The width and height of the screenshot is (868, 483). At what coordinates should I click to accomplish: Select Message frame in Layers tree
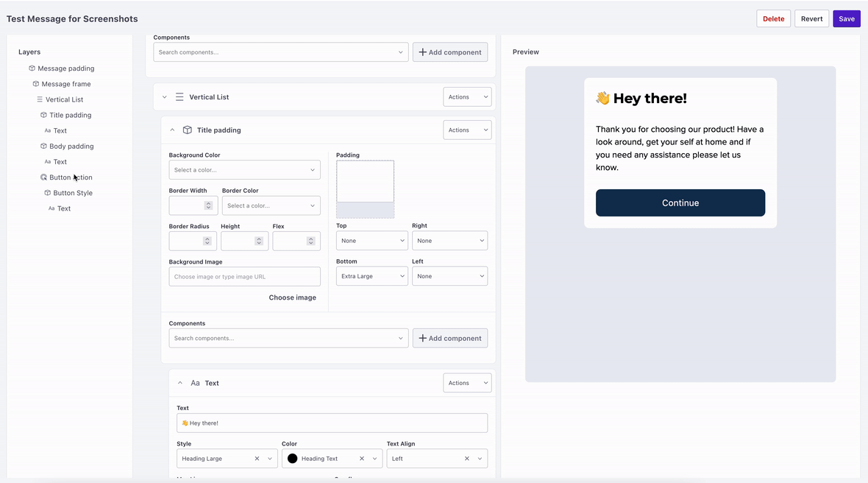(66, 84)
